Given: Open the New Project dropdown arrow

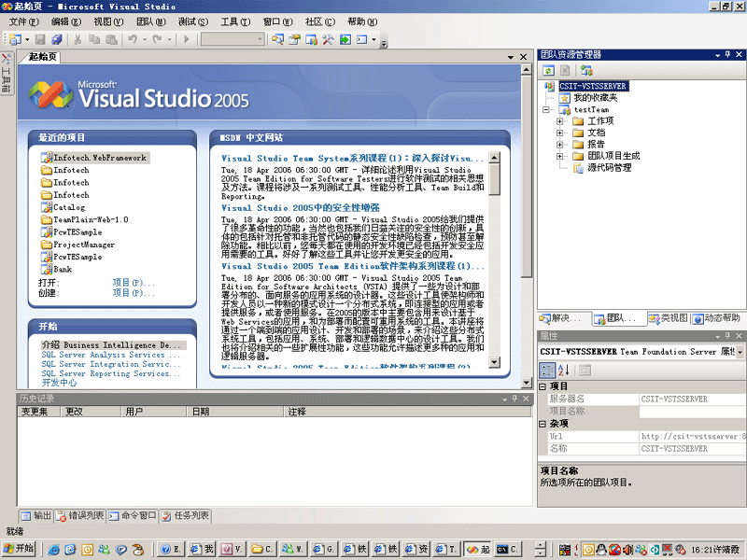Looking at the screenshot, I should [x=27, y=39].
